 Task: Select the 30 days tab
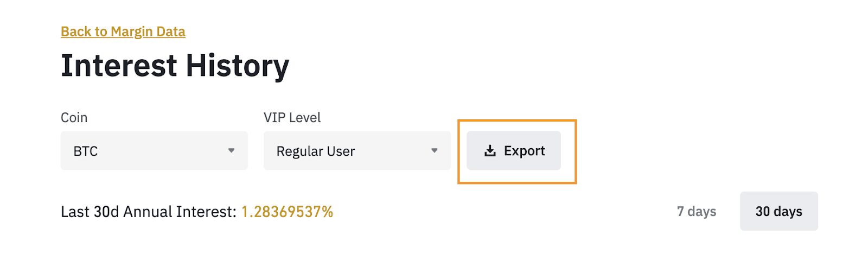pyautogui.click(x=778, y=211)
